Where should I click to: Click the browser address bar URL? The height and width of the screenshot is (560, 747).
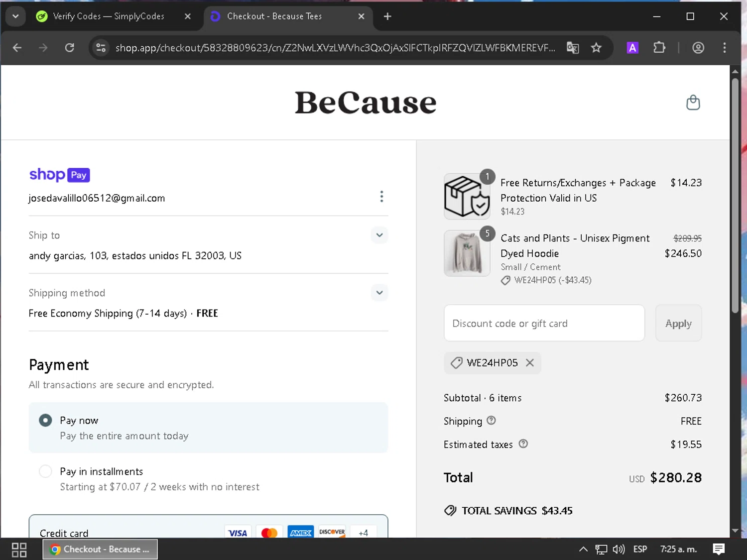[335, 48]
